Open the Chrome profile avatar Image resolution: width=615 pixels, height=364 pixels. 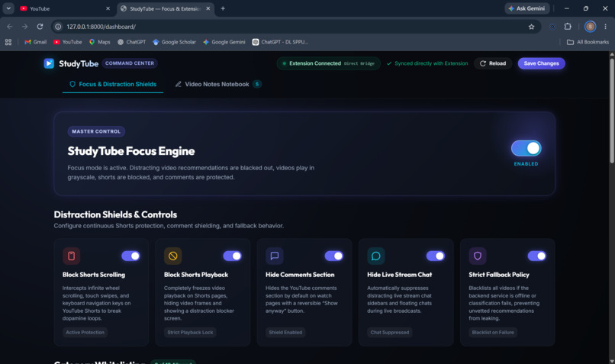pyautogui.click(x=590, y=27)
